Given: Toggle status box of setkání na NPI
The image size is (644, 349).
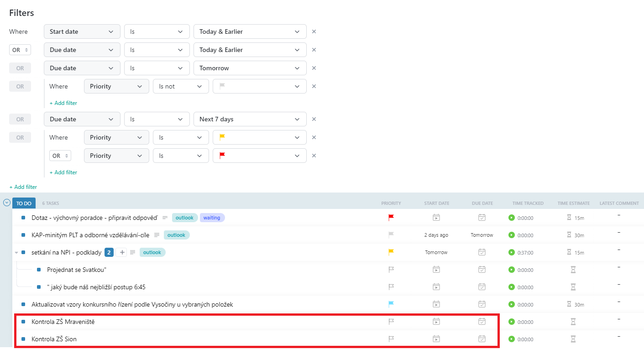Looking at the screenshot, I should click(23, 252).
